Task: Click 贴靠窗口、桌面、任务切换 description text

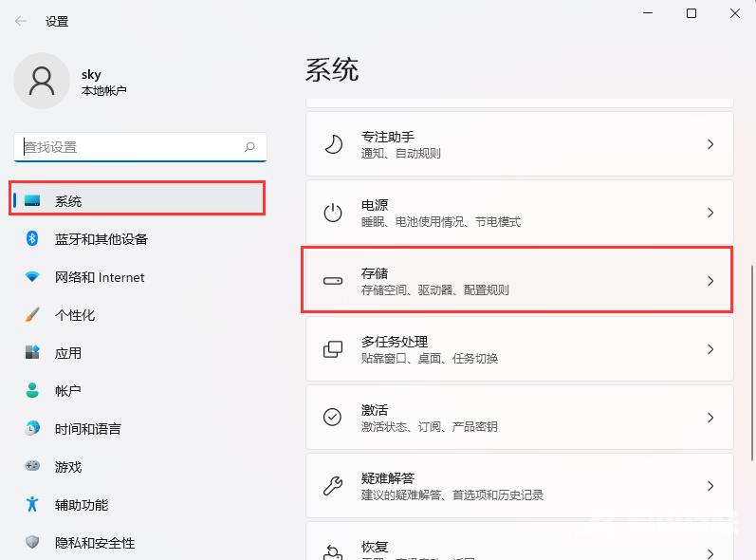Action: (x=430, y=359)
